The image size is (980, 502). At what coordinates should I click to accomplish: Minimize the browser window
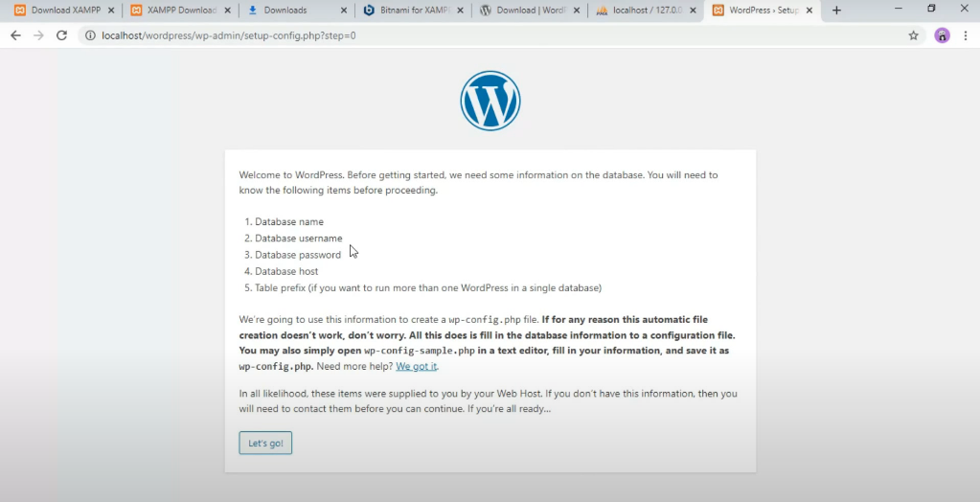point(899,8)
